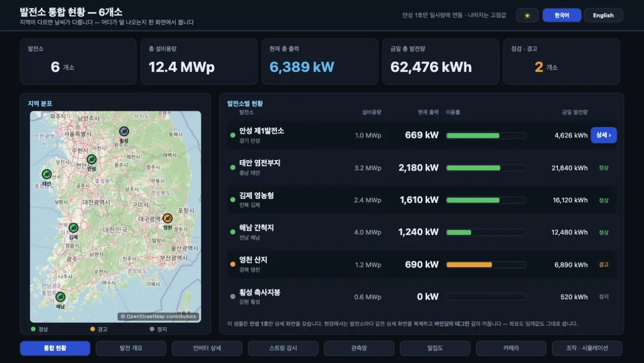This screenshot has width=644, height=363.
Task: Click orange status dot beside 영천 산지
Action: click(232, 264)
